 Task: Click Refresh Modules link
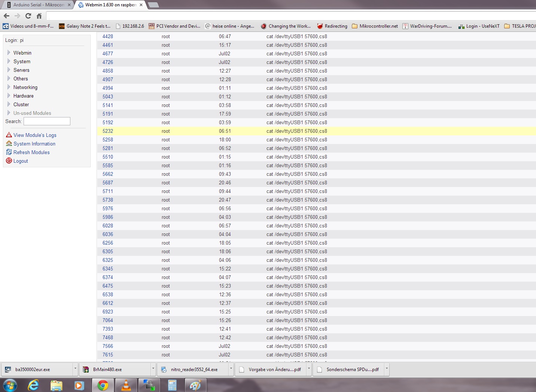tap(31, 152)
